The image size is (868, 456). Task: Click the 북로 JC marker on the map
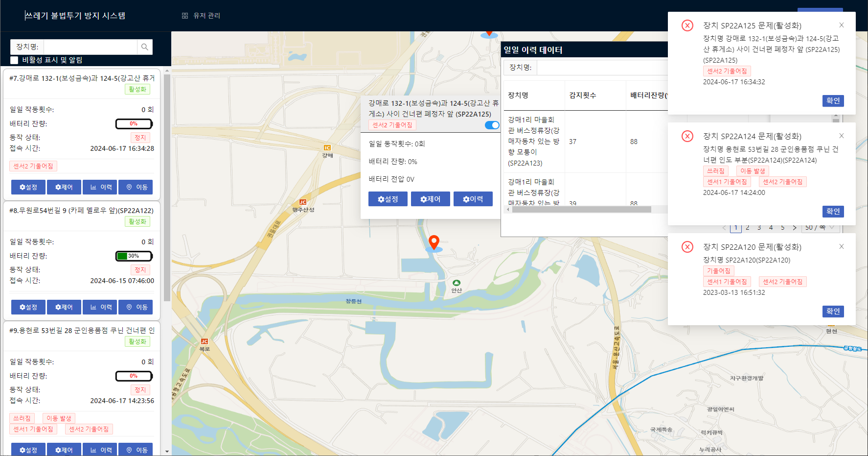click(205, 341)
